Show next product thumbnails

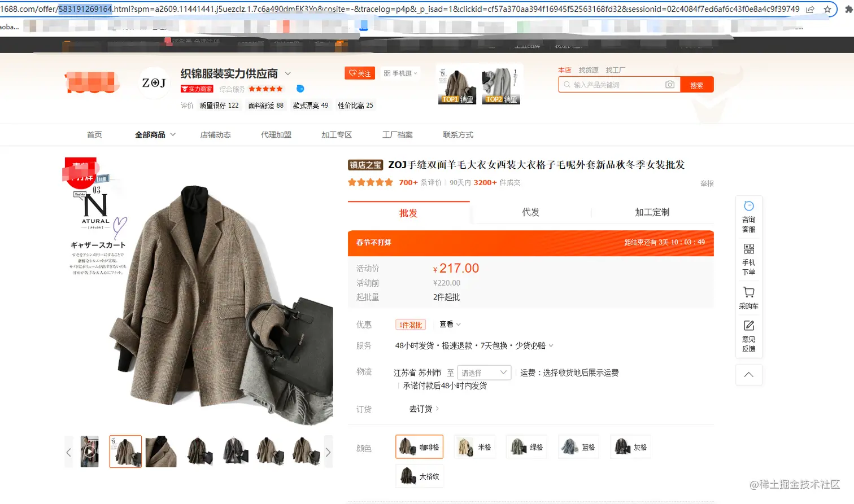(x=328, y=452)
